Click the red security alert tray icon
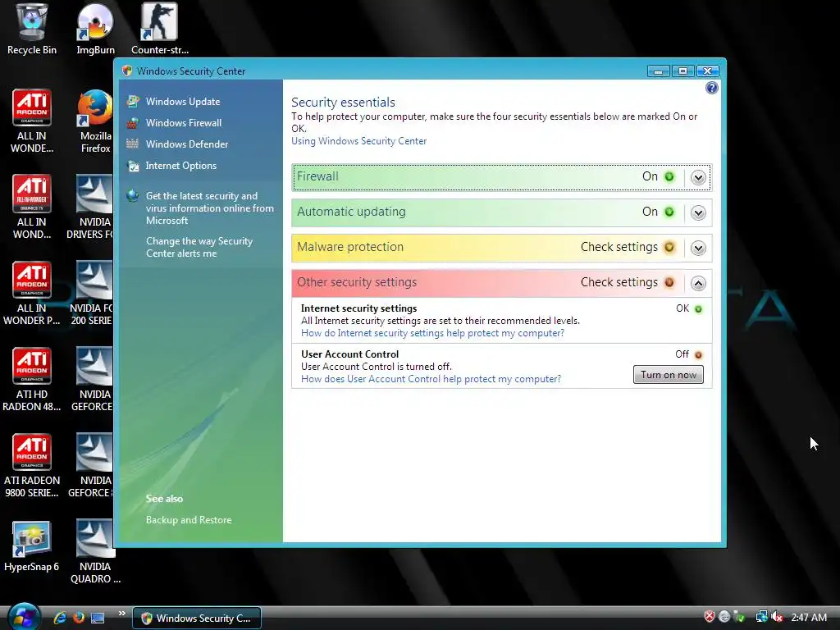Image resolution: width=840 pixels, height=630 pixels. (x=710, y=617)
